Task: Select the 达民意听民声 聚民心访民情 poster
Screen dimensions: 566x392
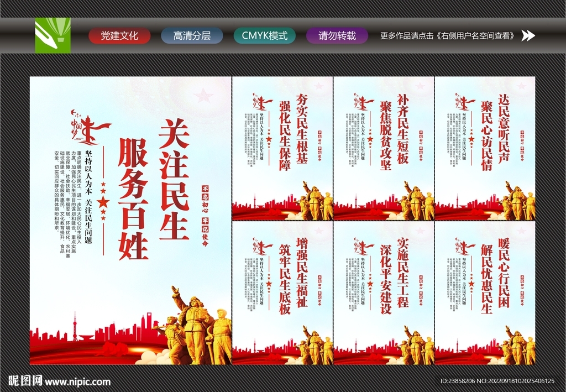Action: coord(485,148)
